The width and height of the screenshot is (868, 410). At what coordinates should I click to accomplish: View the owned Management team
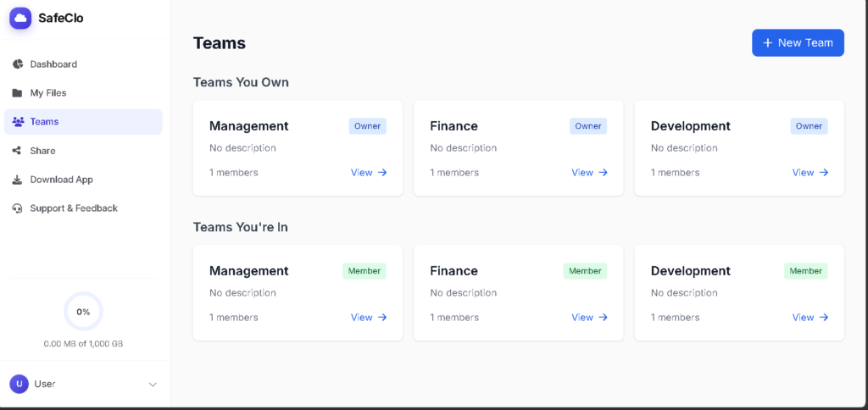pyautogui.click(x=369, y=173)
